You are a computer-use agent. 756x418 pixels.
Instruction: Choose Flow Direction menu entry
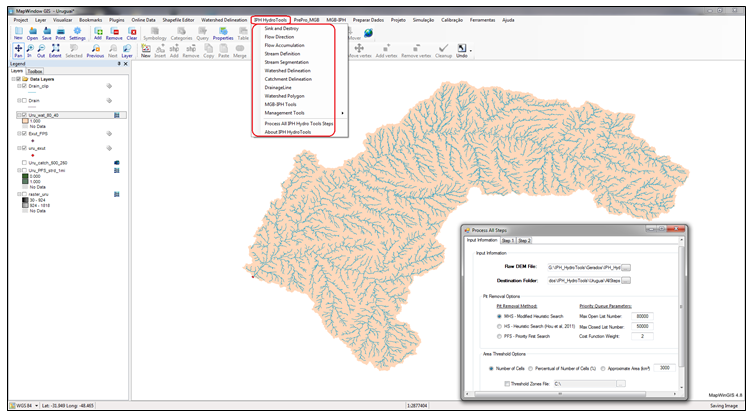click(x=279, y=37)
